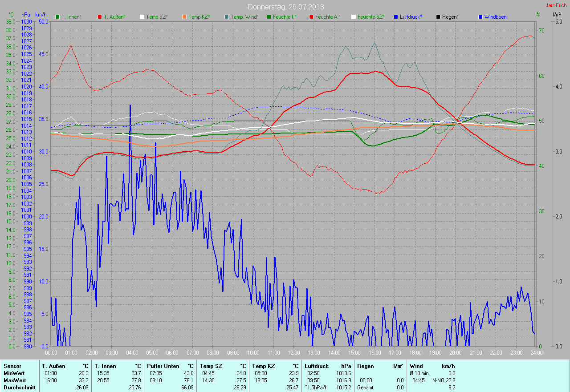Click the blue Luftdruck legend swatch
This screenshot has height=392, width=570.
click(396, 17)
